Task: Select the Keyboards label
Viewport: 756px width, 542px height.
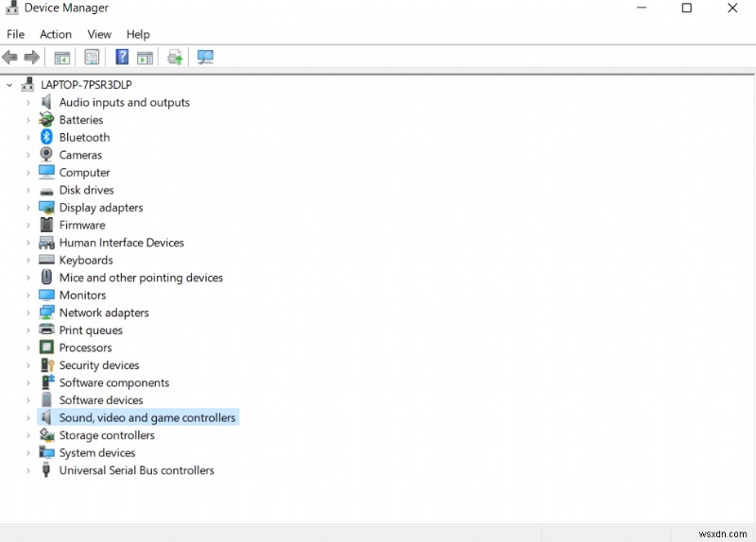Action: coord(86,261)
